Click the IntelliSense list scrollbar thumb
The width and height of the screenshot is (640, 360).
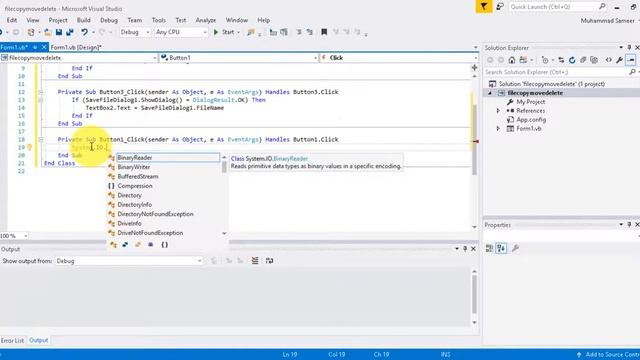click(x=224, y=168)
